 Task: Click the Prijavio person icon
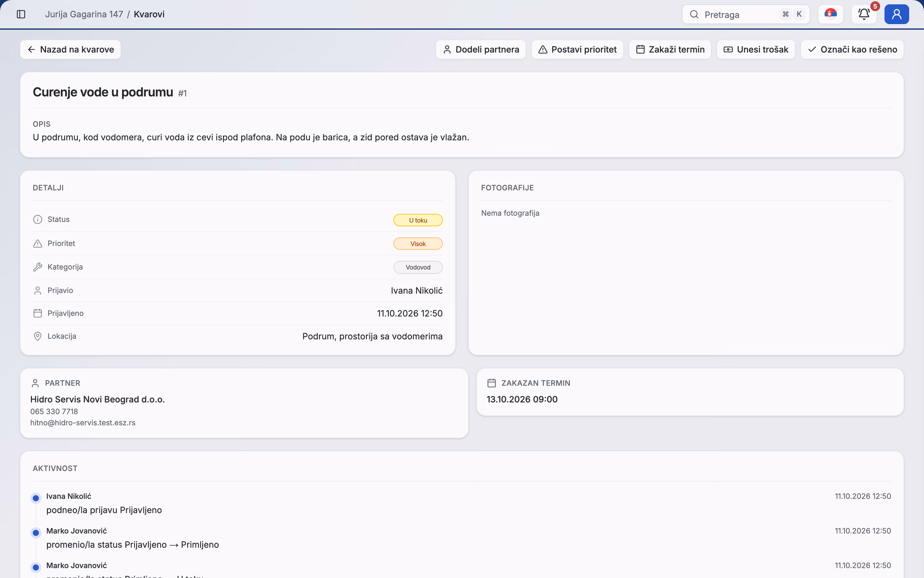pos(37,291)
